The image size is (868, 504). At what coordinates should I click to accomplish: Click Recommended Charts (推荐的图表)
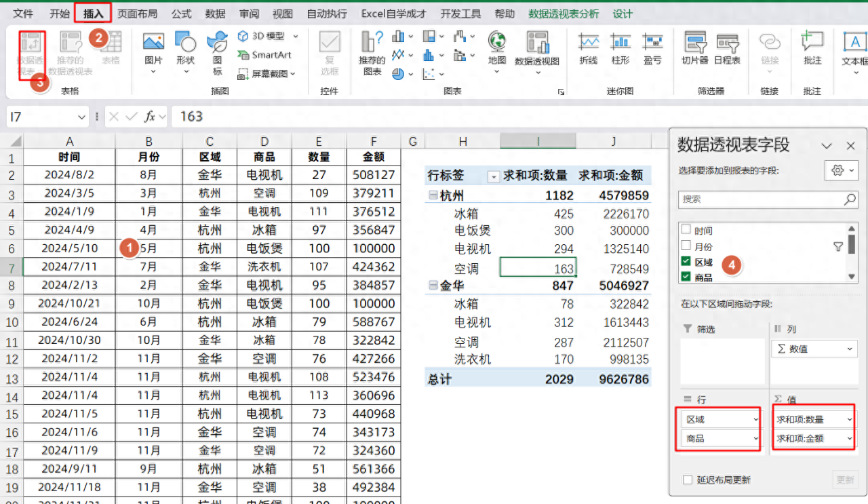(372, 53)
